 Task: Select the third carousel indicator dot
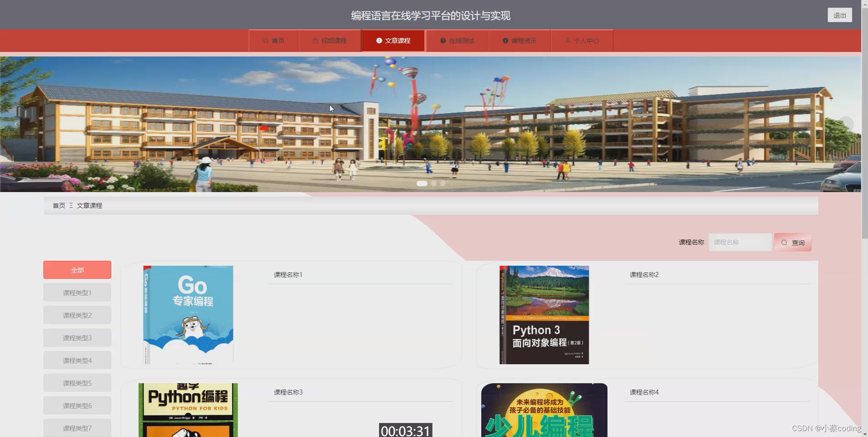[x=443, y=183]
